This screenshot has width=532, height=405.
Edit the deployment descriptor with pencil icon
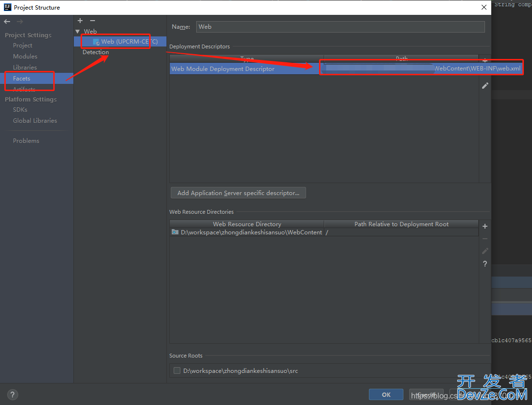click(x=485, y=86)
